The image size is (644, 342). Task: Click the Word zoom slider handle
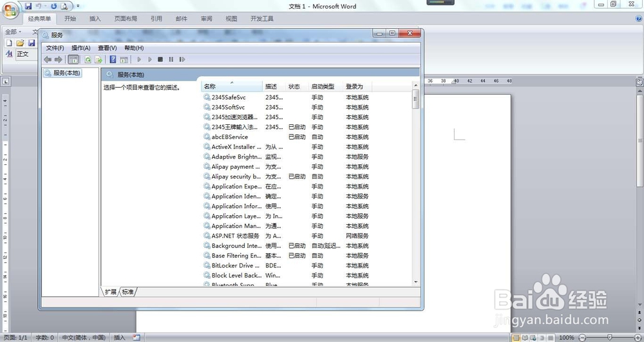click(609, 337)
